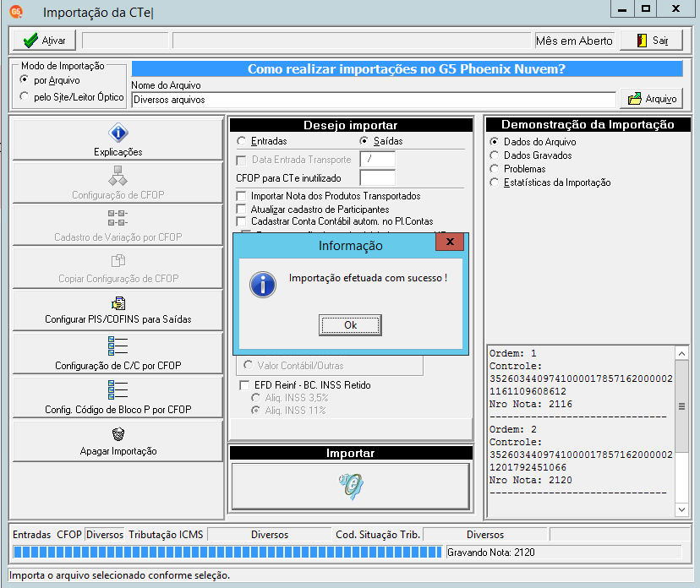
Task: Click the import log scrollbar thumb
Action: pyautogui.click(x=681, y=406)
